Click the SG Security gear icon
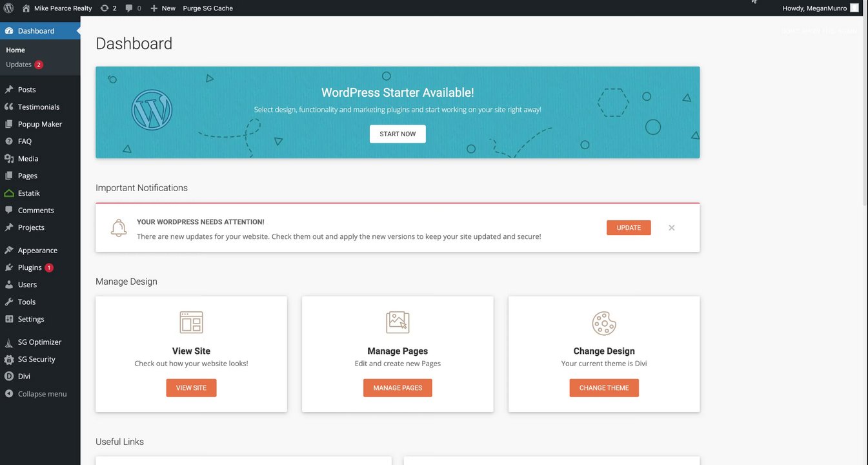This screenshot has width=868, height=465. [x=9, y=360]
